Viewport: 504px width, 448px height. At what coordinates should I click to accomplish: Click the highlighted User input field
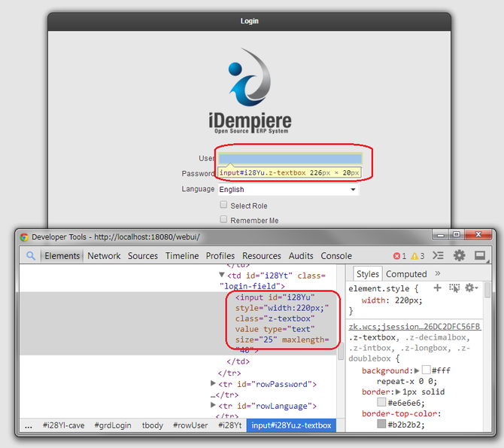coord(290,158)
